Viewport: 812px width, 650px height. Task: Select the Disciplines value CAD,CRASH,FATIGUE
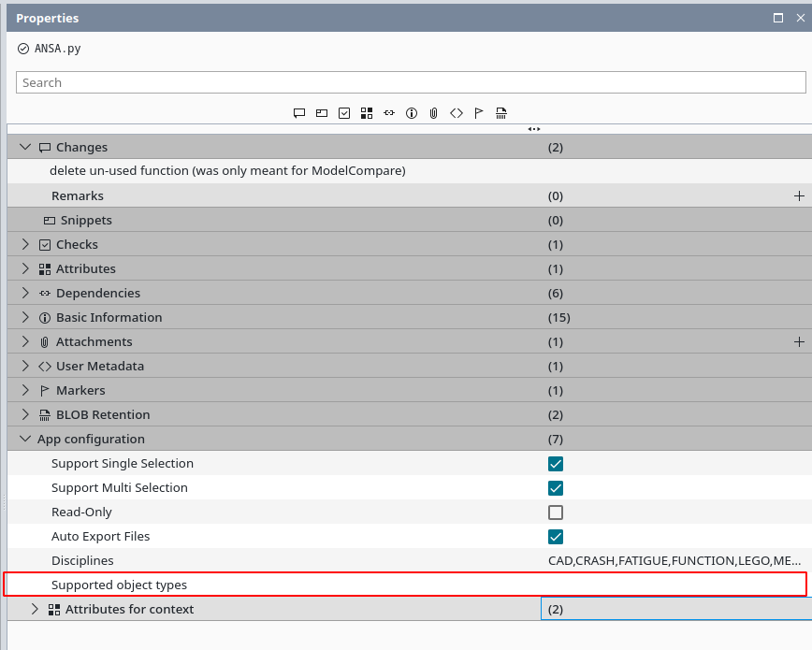coord(674,561)
